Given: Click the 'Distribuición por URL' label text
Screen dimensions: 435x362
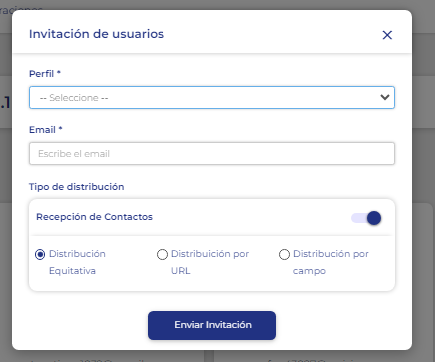Looking at the screenshot, I should 210,262.
